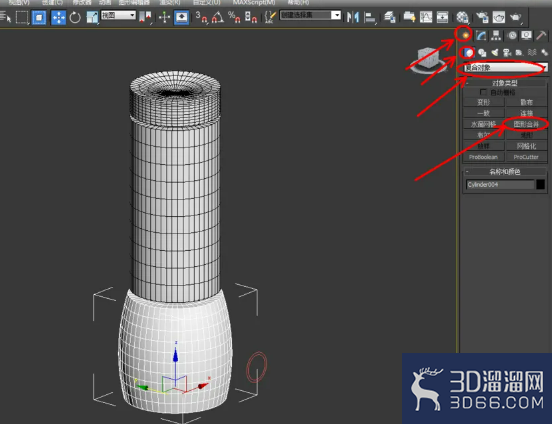Switch to the Create command panel tab
The width and height of the screenshot is (552, 424).
465,35
